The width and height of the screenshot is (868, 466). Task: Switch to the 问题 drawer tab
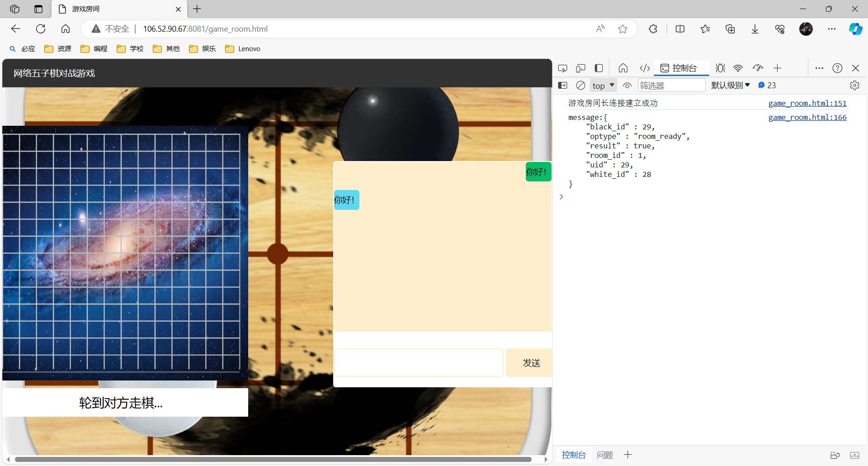[605, 455]
